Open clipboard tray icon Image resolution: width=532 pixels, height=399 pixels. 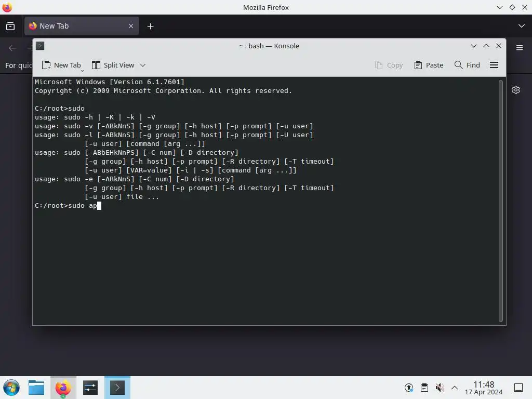click(424, 388)
